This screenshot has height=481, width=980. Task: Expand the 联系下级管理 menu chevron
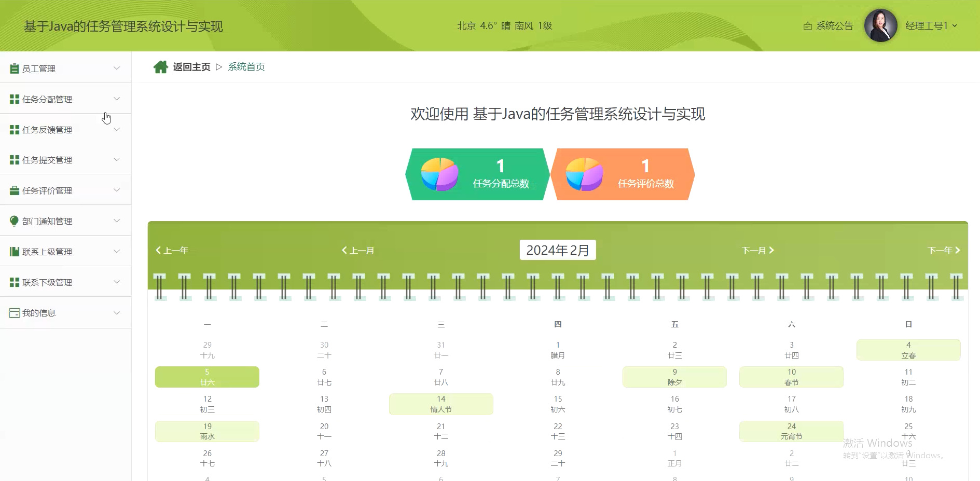click(117, 282)
